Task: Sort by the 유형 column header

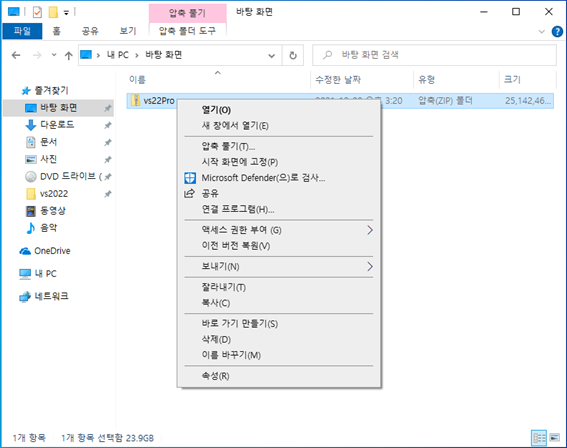Action: (426, 80)
